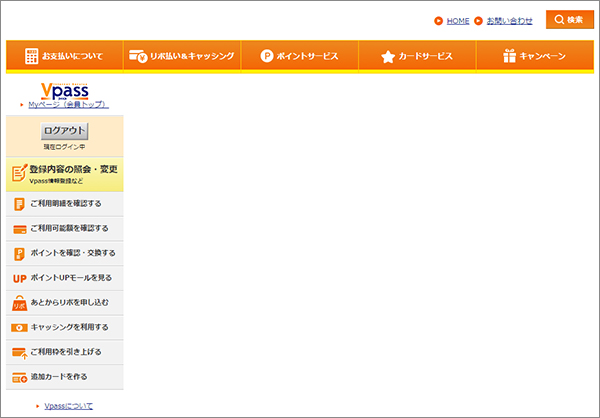The height and width of the screenshot is (418, 600).
Task: Open the リボ払い&キャッシング menu tab
Action: pos(182,56)
